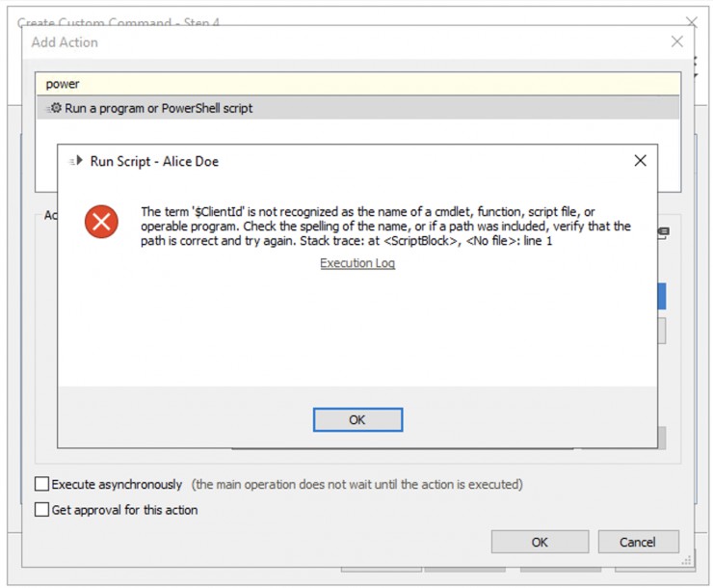
Task: Click the resize grip in Add Action corner
Action: pyautogui.click(x=686, y=560)
